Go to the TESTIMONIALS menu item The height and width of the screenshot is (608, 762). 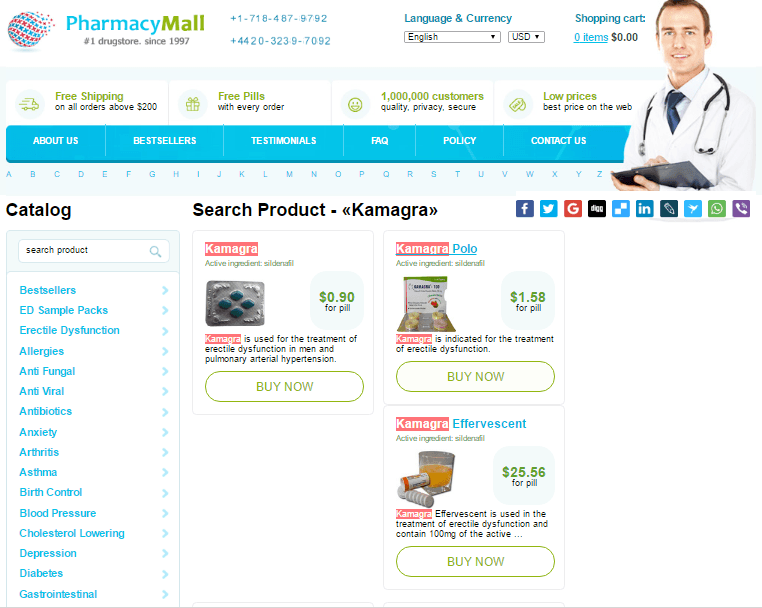coord(283,141)
